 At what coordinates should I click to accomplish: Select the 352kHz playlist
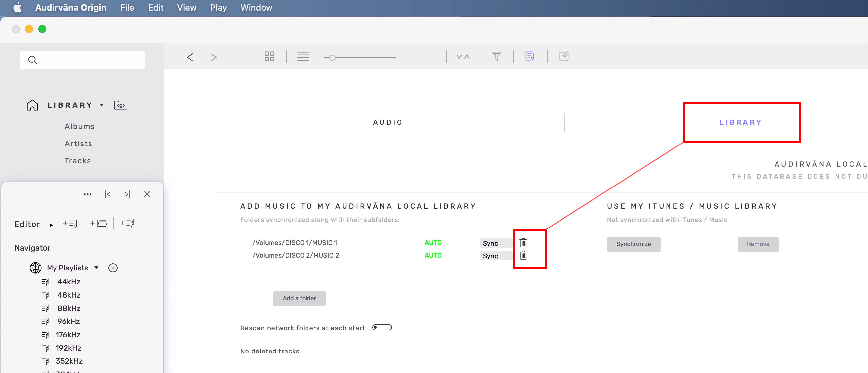coord(69,361)
